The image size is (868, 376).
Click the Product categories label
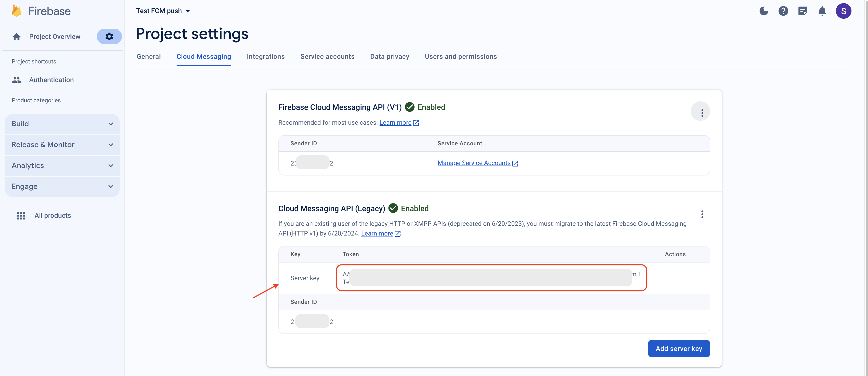point(36,100)
